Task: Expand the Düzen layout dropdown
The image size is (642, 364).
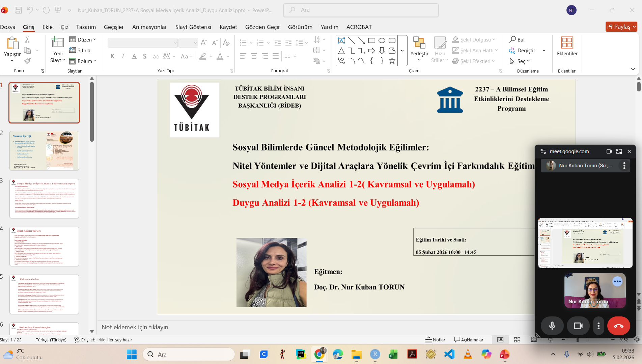Action: coord(83,39)
